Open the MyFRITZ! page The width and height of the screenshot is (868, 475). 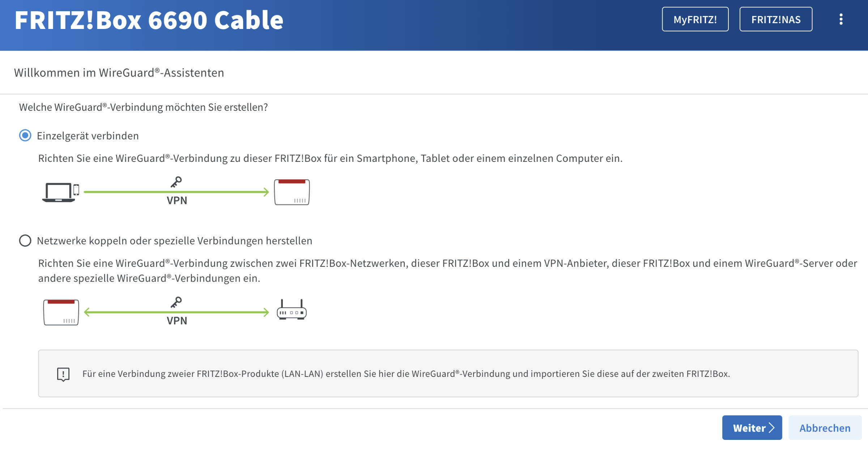(695, 19)
